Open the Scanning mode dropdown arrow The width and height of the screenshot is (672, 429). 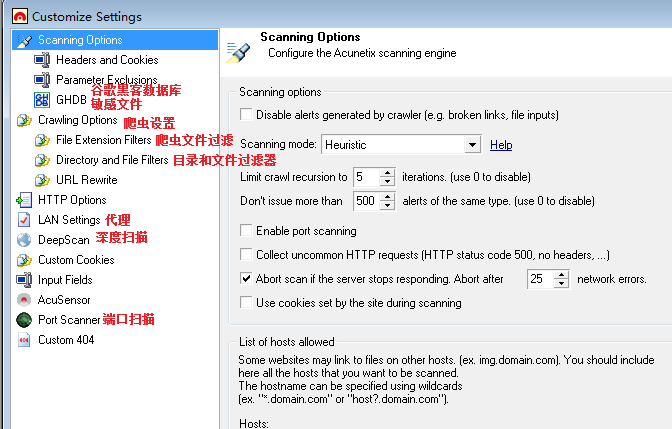pyautogui.click(x=472, y=145)
